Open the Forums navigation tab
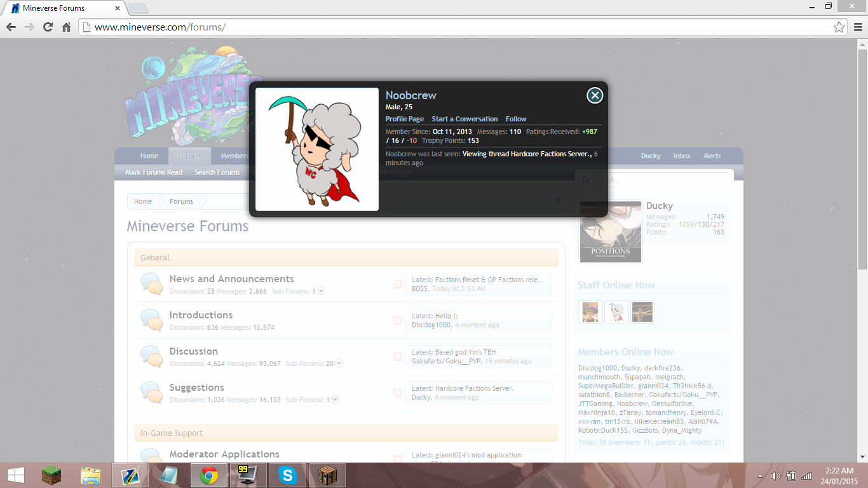The height and width of the screenshot is (488, 868). pyautogui.click(x=189, y=156)
